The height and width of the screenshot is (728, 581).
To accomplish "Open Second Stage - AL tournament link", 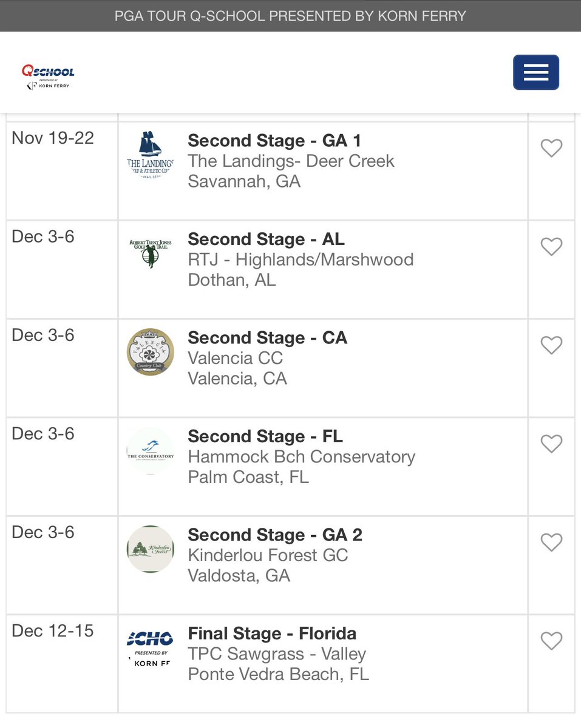I will point(266,239).
